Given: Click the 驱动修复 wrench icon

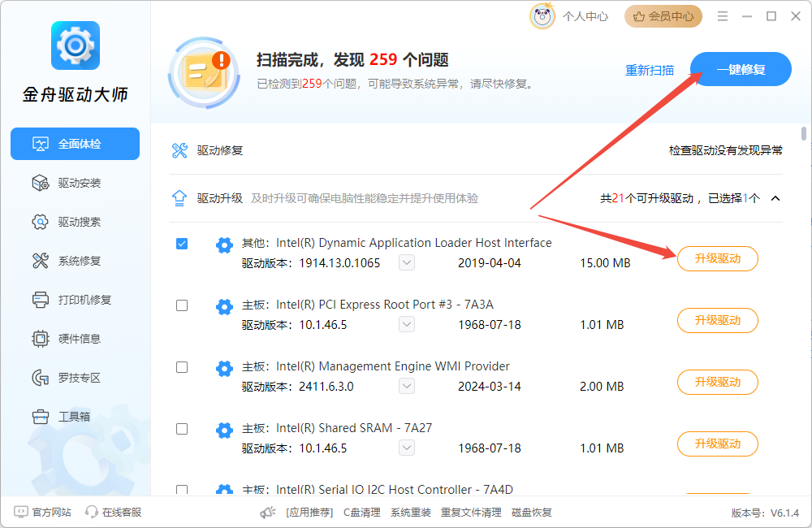Looking at the screenshot, I should point(180,150).
